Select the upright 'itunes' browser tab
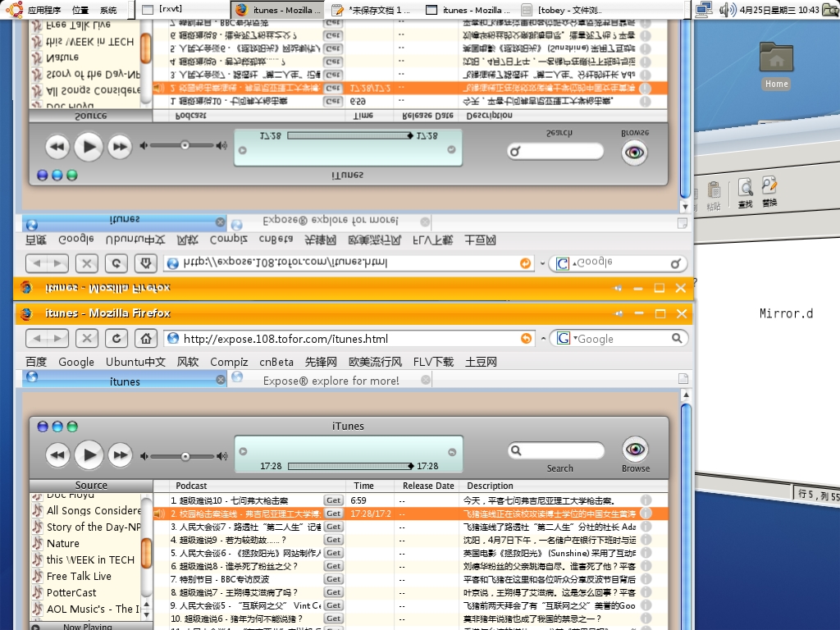 [125, 381]
